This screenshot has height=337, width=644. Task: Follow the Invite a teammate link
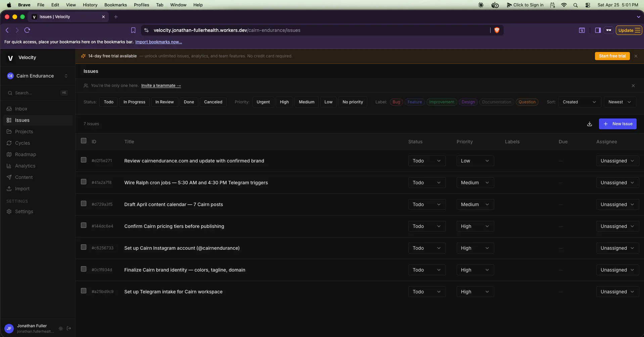tap(161, 86)
